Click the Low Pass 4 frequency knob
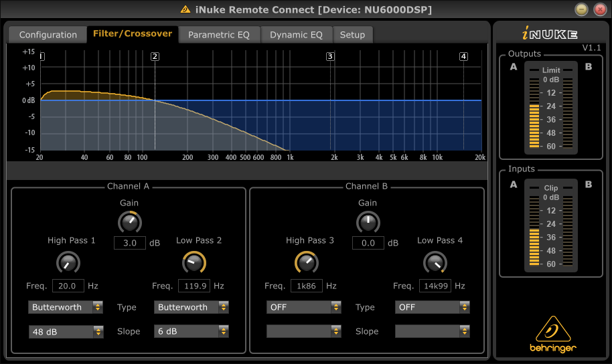612x364 pixels. pyautogui.click(x=435, y=263)
